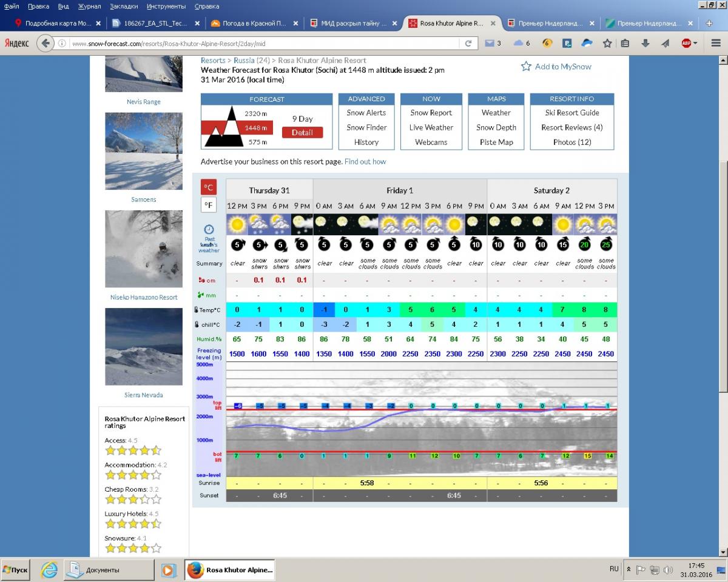Close the Rosa Khutor Alpine tab
The width and height of the screenshot is (728, 582).
click(493, 24)
